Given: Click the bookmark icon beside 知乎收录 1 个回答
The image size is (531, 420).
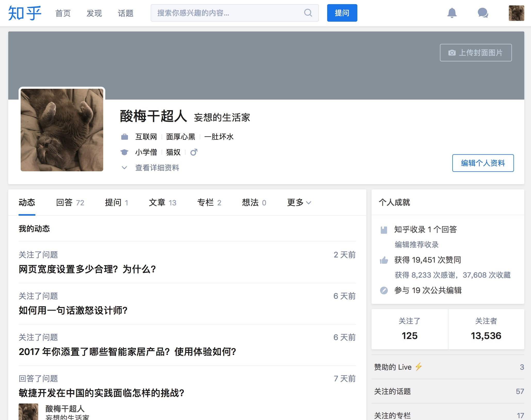Looking at the screenshot, I should click(x=384, y=230).
